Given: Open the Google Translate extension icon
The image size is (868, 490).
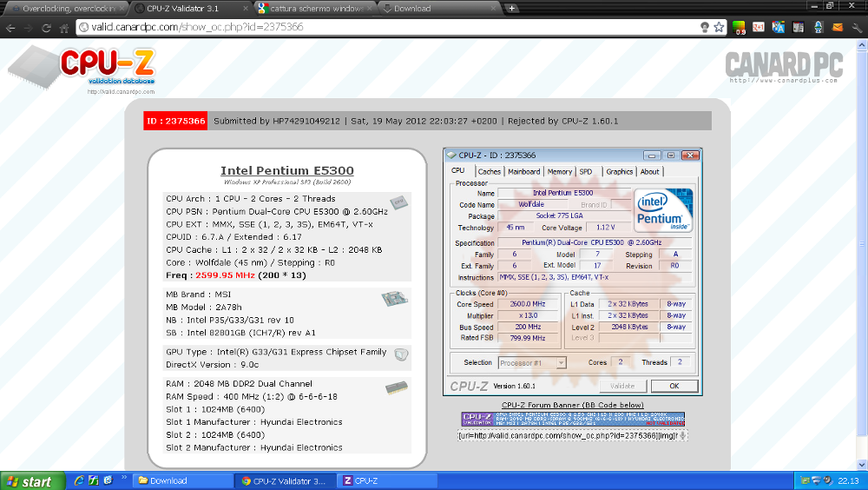Looking at the screenshot, I should (779, 27).
